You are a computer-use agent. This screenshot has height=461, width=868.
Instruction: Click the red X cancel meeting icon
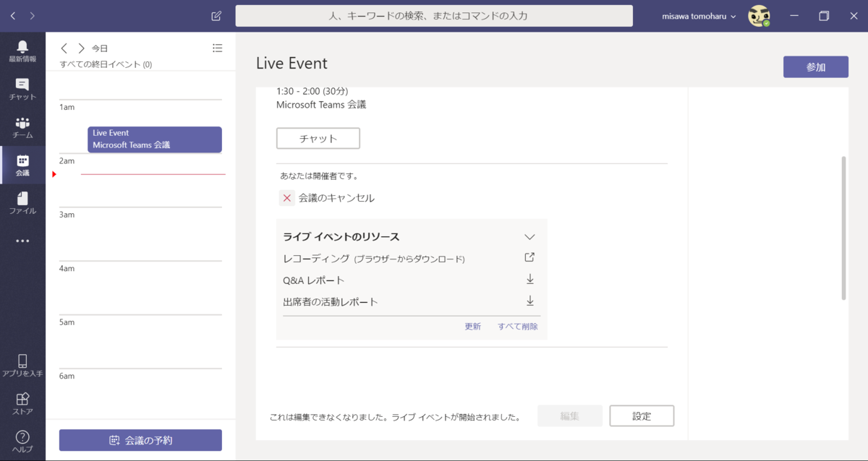coord(287,198)
